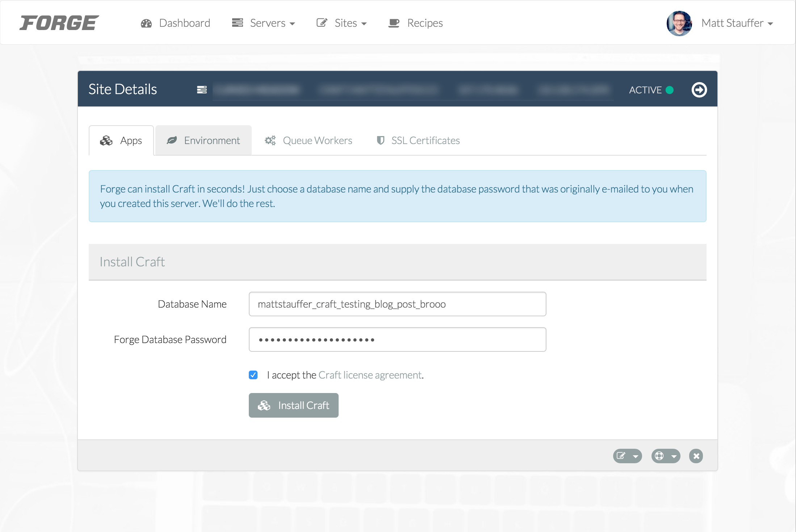796x532 pixels.
Task: Click the Database Name input field
Action: 397,304
